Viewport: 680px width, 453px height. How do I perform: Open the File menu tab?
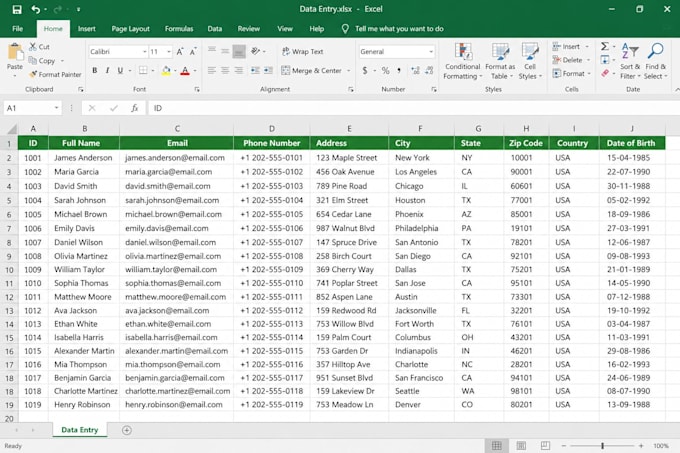tap(17, 29)
